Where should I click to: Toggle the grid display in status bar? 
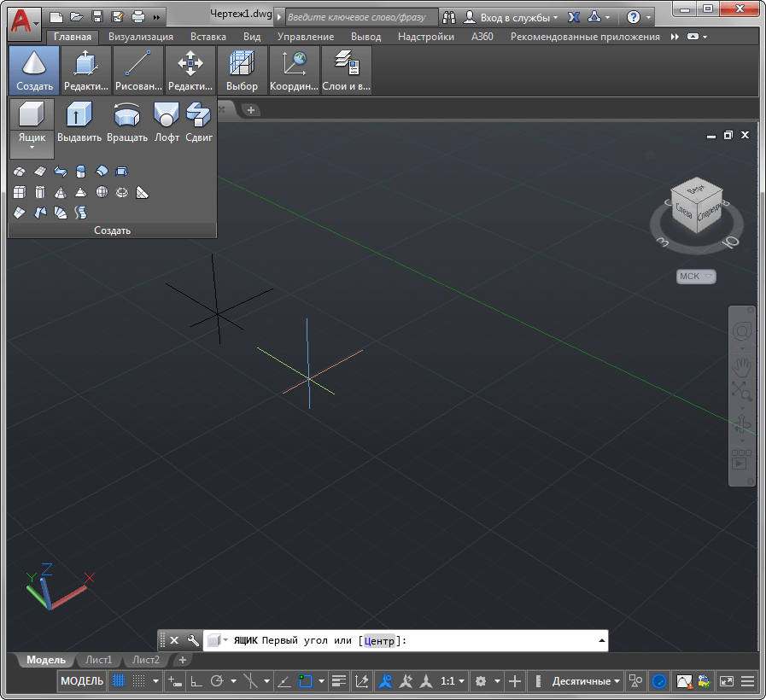119,681
